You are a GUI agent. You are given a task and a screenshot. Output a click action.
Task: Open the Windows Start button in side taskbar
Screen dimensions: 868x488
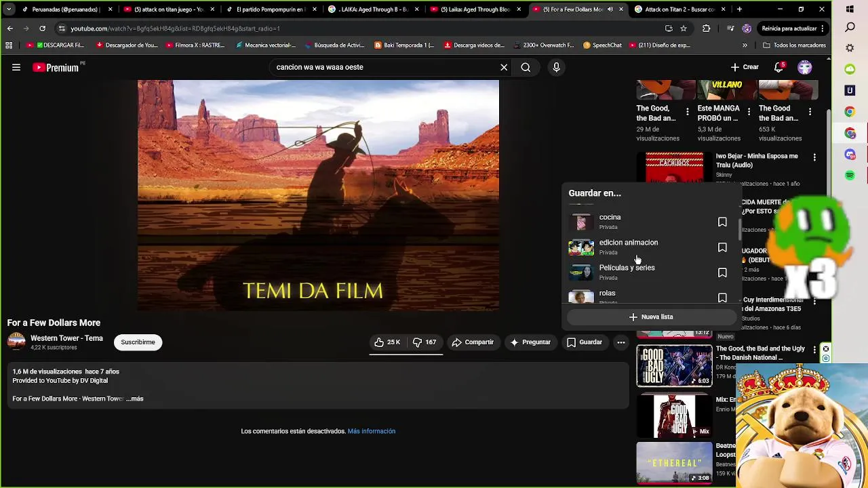pyautogui.click(x=850, y=9)
